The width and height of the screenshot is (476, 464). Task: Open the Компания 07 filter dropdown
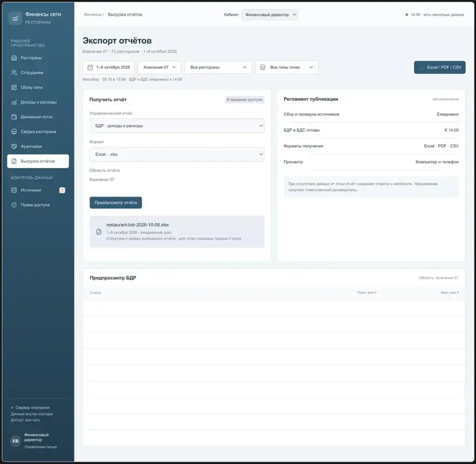(160, 67)
